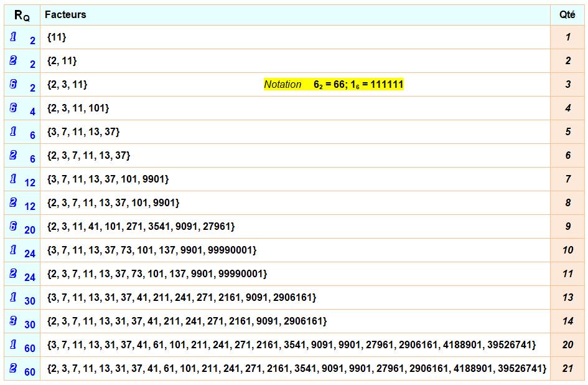Select the stylized 2 beside subscript 24
The height and width of the screenshot is (385, 588).
coord(14,273)
